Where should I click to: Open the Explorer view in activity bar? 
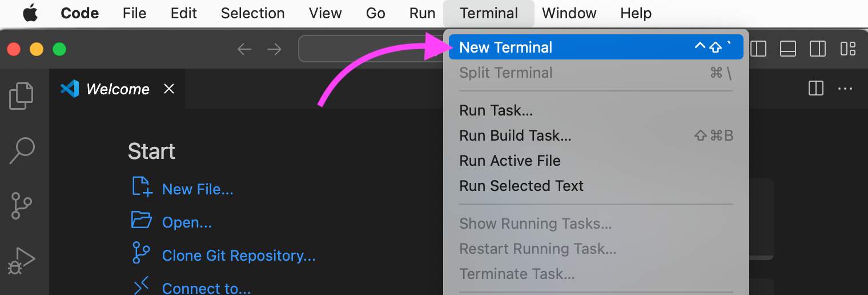pos(22,95)
